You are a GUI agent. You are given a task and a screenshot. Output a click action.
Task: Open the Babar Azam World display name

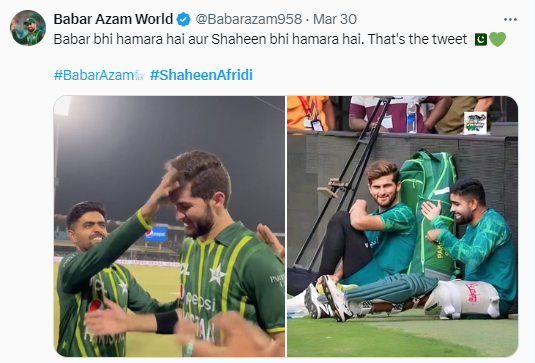click(x=113, y=19)
